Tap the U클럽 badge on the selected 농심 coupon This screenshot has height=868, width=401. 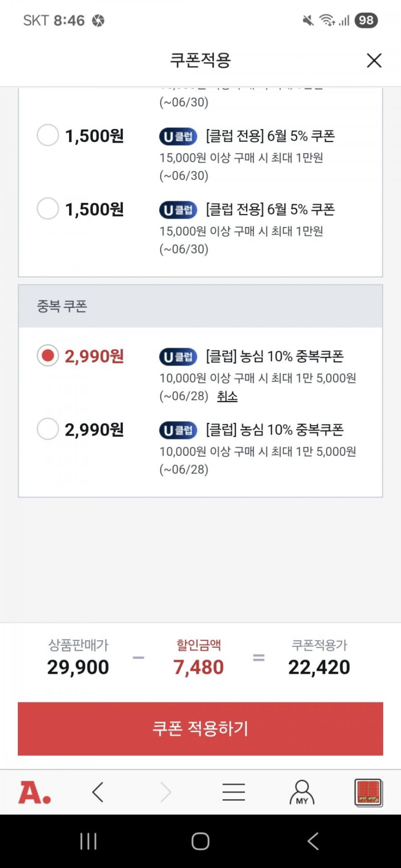(178, 357)
